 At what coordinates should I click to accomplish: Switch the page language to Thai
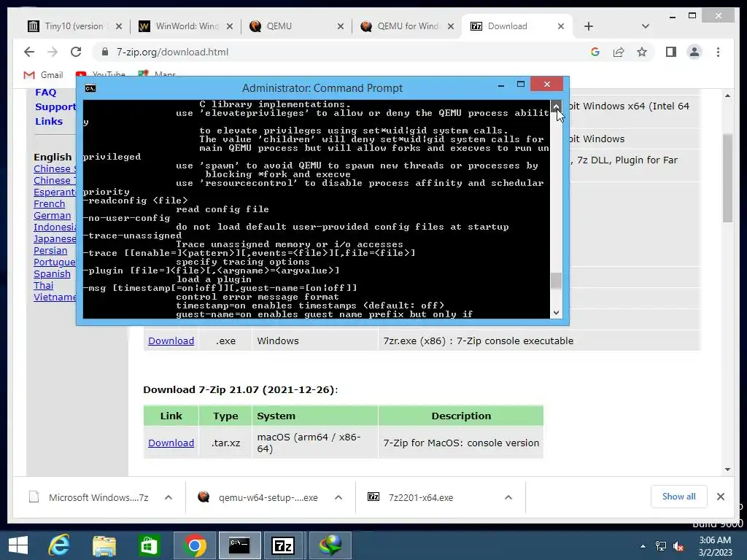[43, 286]
